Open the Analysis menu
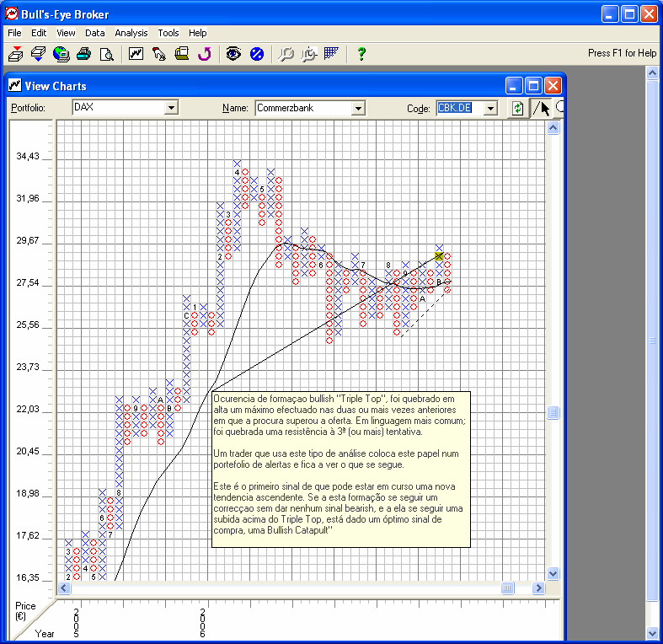The height and width of the screenshot is (644, 663). coord(131,33)
